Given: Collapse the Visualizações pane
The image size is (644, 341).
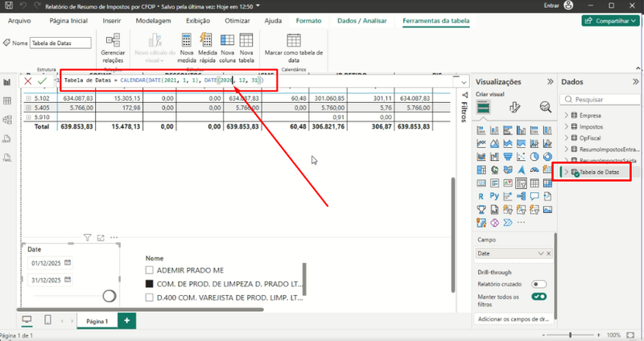Looking at the screenshot, I should pyautogui.click(x=550, y=82).
